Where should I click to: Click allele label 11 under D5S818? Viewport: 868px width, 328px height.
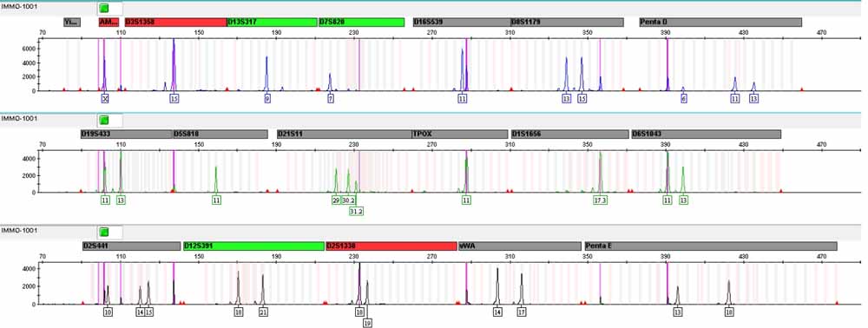[216, 200]
